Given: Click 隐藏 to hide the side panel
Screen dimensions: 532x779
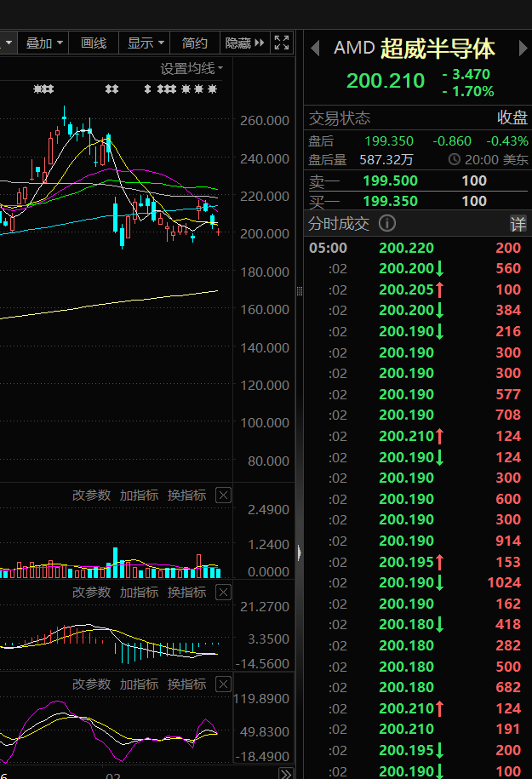Looking at the screenshot, I should 244,43.
